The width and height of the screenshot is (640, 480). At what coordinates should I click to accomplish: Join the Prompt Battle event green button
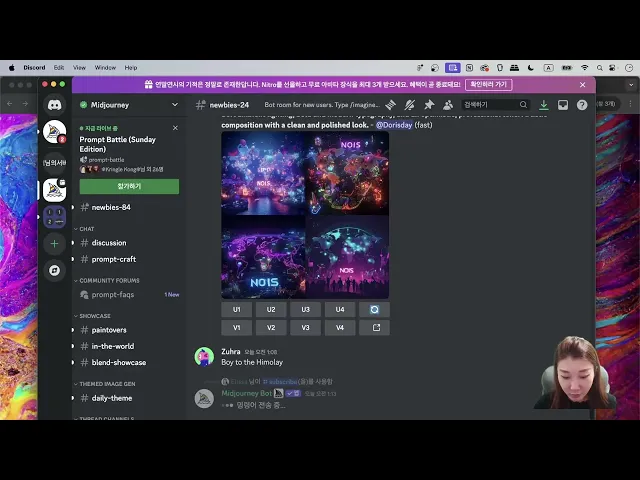click(129, 186)
